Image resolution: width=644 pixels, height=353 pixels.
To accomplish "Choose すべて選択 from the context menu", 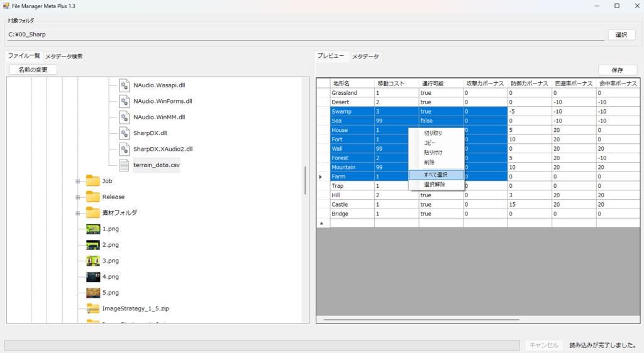I will coord(436,175).
